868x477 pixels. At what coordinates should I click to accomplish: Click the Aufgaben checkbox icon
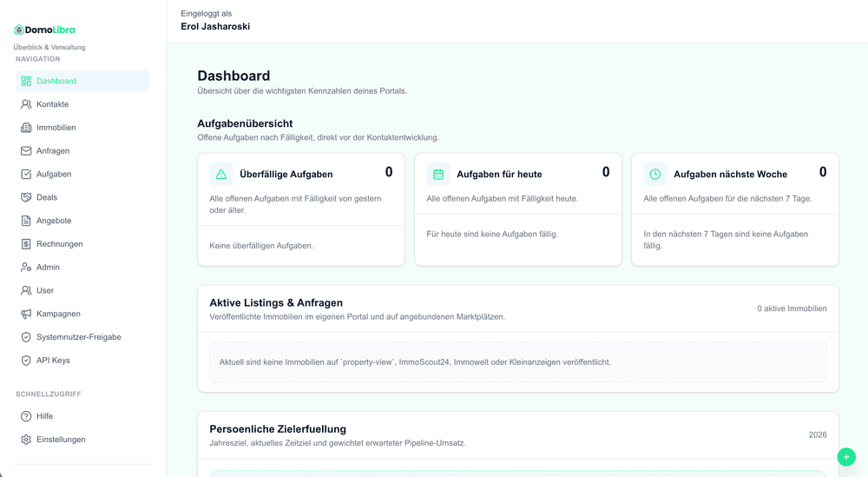(x=26, y=175)
